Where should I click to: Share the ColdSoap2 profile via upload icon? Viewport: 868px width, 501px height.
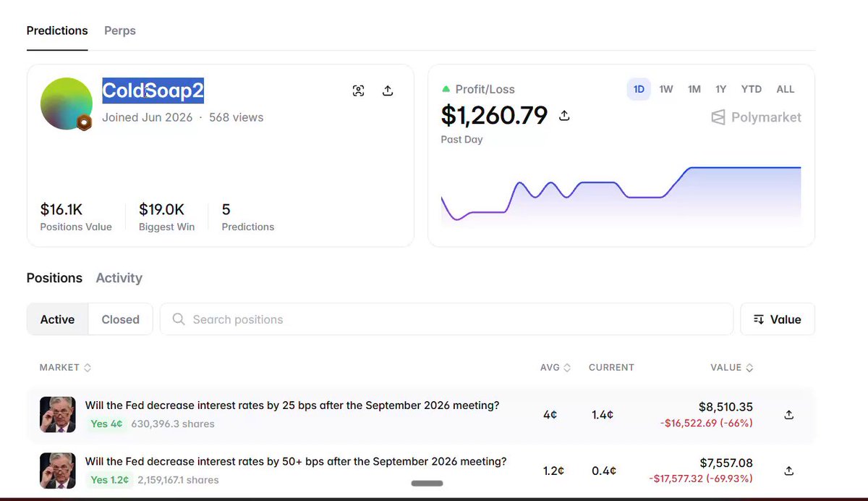388,90
